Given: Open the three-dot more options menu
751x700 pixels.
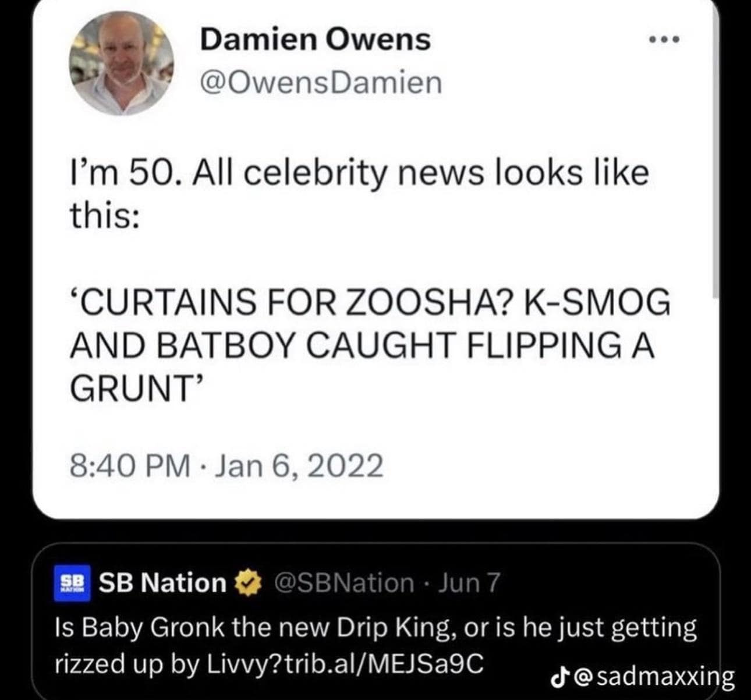Looking at the screenshot, I should (664, 40).
